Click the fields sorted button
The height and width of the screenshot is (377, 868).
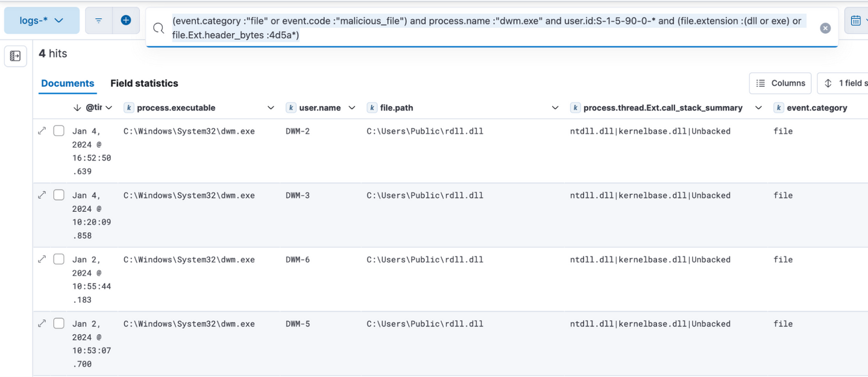(844, 83)
